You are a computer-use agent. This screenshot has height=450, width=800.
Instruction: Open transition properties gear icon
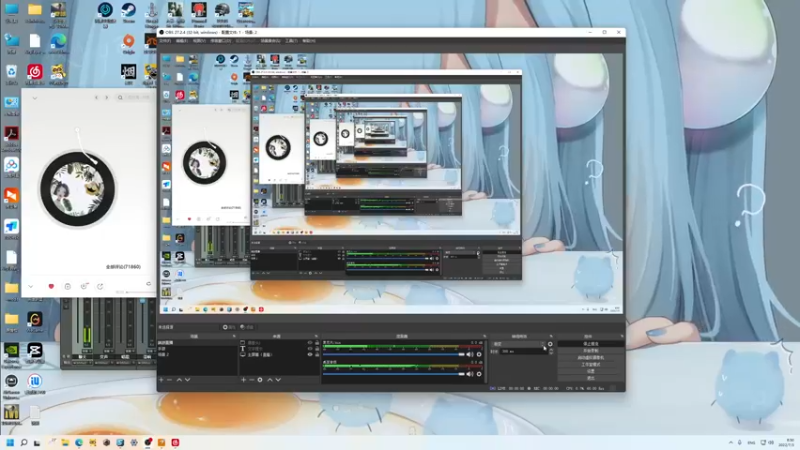(551, 344)
